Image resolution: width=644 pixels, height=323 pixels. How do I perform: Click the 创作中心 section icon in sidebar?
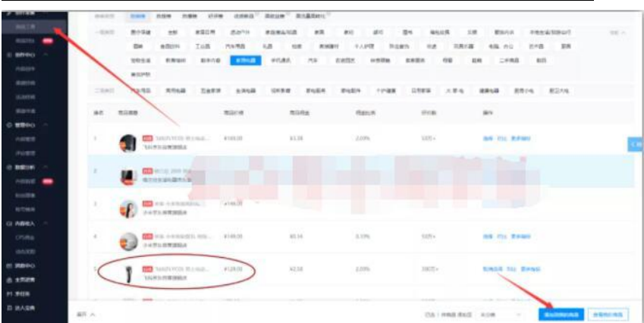click(8, 55)
